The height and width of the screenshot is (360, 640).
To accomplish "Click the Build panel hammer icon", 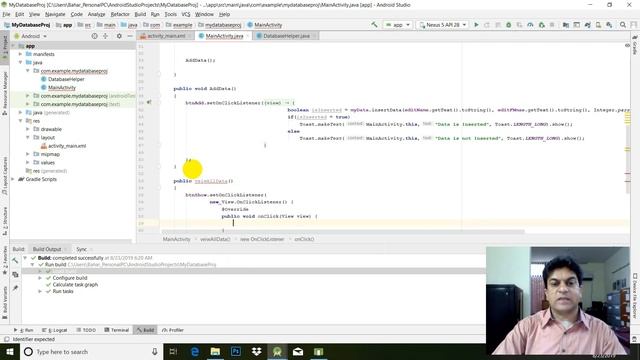I will [x=15, y=261].
